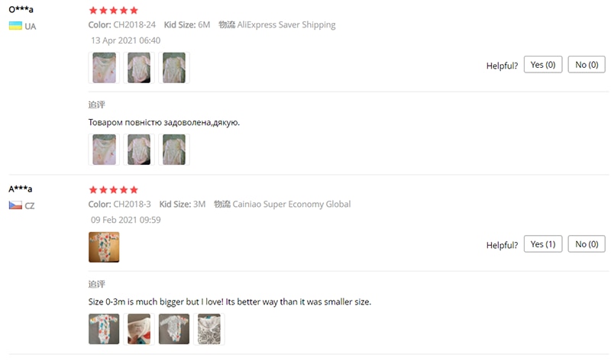Open first thumbnail in CZ follow-up review
This screenshot has width=611, height=364.
tap(104, 329)
